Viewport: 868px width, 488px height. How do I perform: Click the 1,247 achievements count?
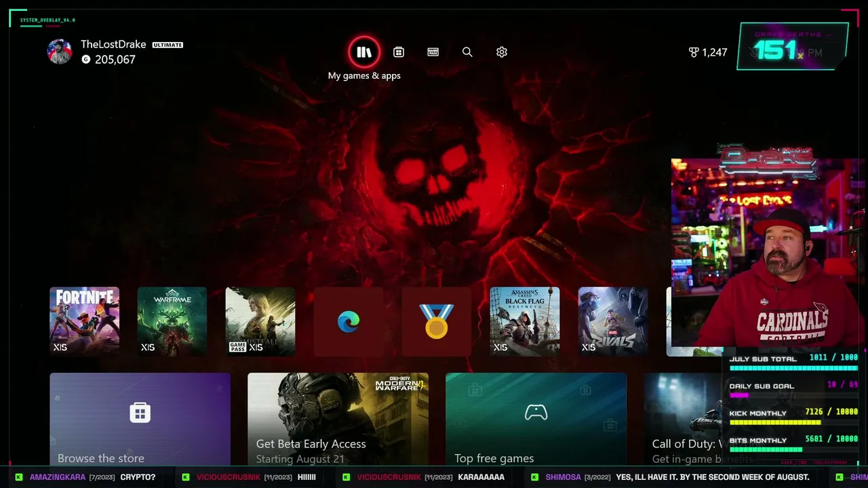click(x=715, y=52)
